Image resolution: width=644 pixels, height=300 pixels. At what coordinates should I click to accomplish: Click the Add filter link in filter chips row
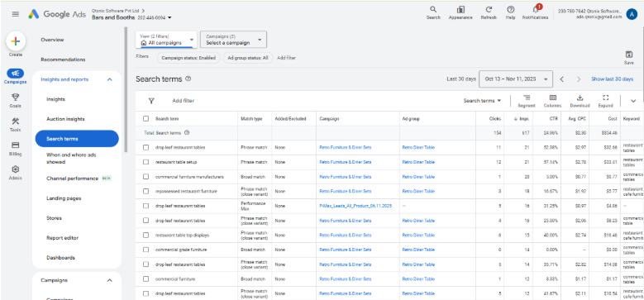pyautogui.click(x=286, y=58)
